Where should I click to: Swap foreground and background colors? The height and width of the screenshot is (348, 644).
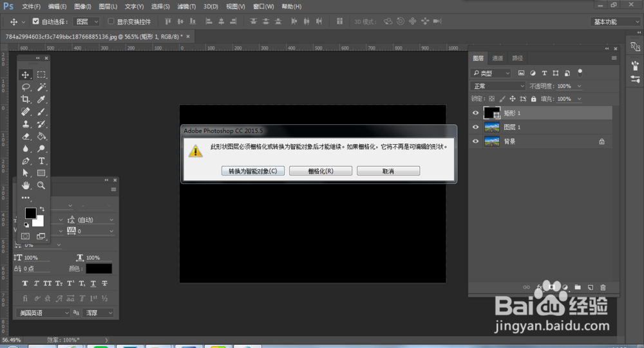coord(42,209)
